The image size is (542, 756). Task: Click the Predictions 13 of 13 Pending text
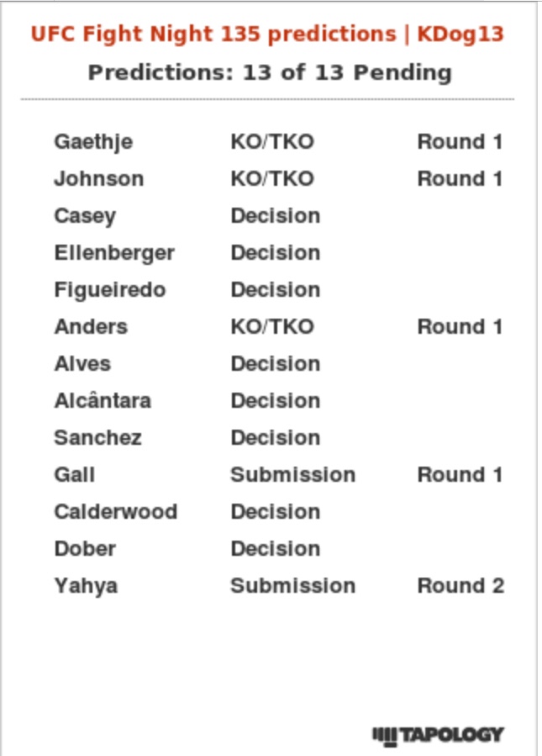pyautogui.click(x=270, y=72)
